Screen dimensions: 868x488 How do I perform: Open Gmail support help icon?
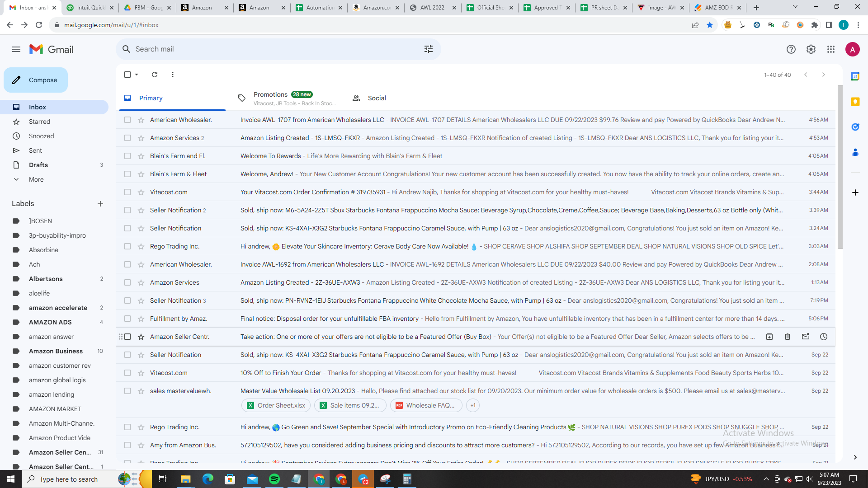(791, 49)
